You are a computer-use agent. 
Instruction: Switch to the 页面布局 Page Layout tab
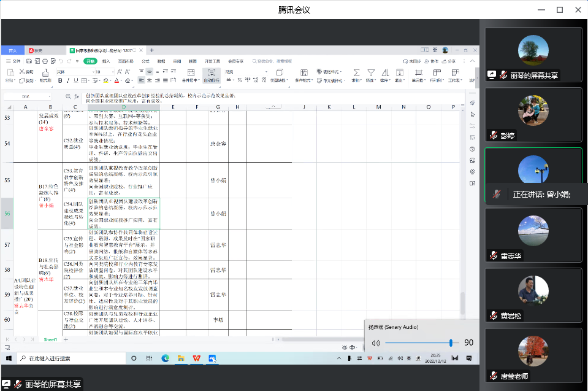pos(126,61)
